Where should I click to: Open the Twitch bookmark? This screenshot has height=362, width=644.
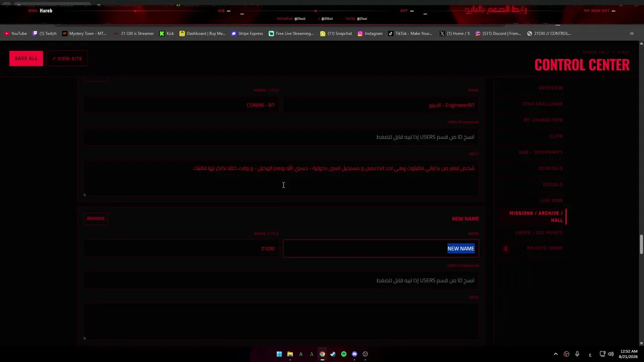click(44, 34)
